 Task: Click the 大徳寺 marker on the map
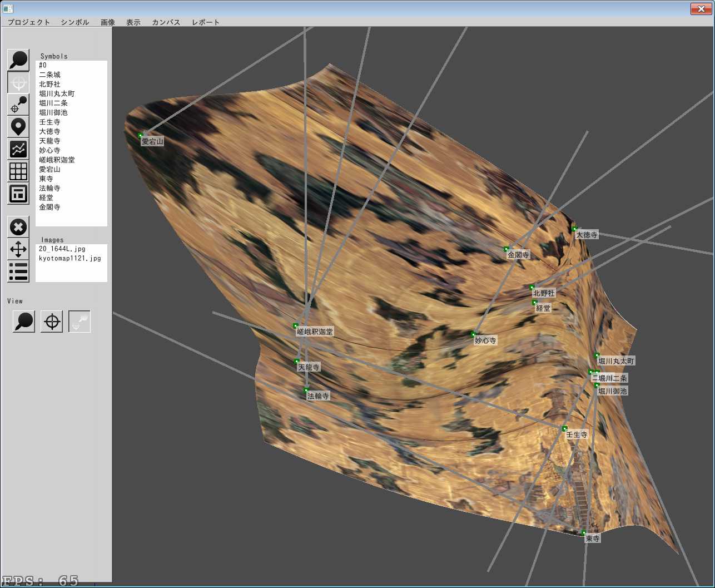coord(574,229)
